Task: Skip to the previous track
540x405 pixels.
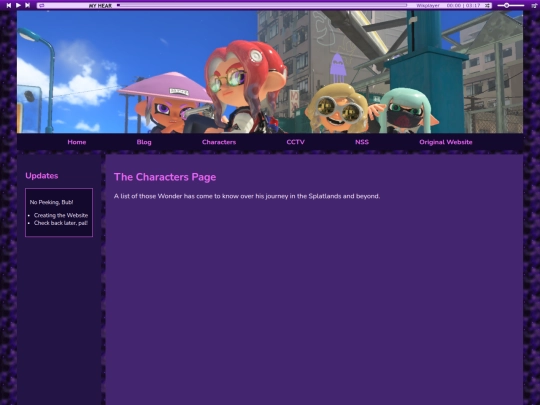Action: [x=9, y=5]
